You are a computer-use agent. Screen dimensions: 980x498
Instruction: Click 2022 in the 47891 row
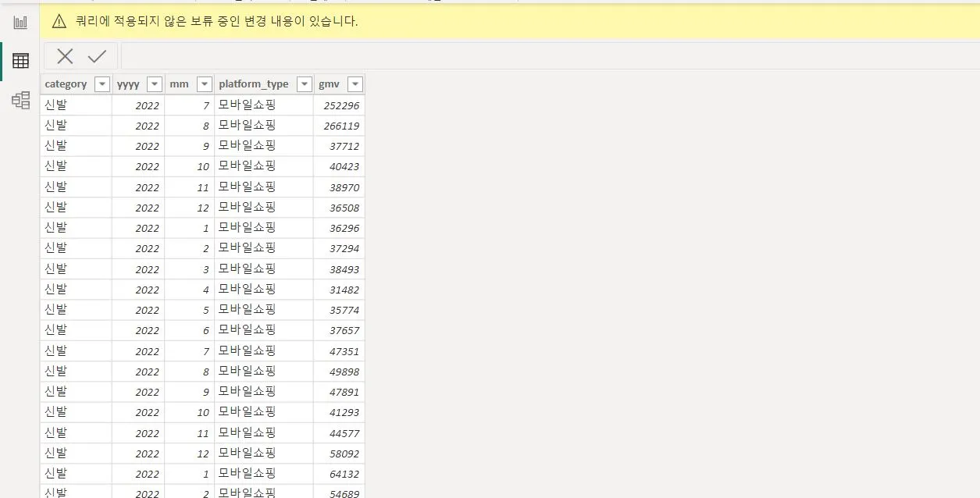(147, 392)
